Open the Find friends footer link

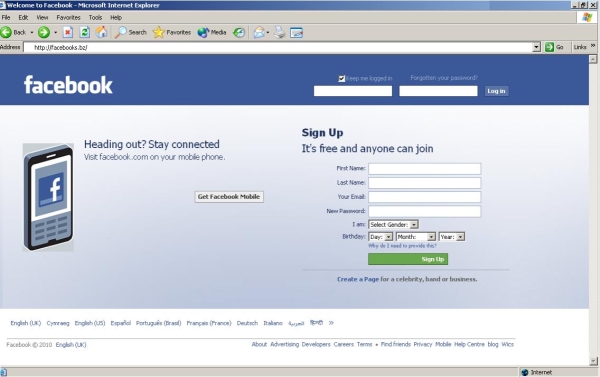coord(396,344)
